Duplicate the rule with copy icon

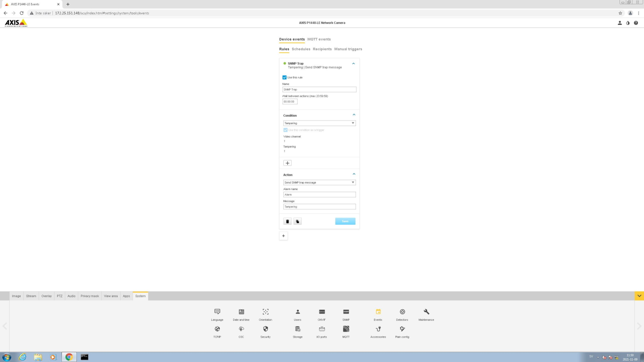(x=298, y=221)
